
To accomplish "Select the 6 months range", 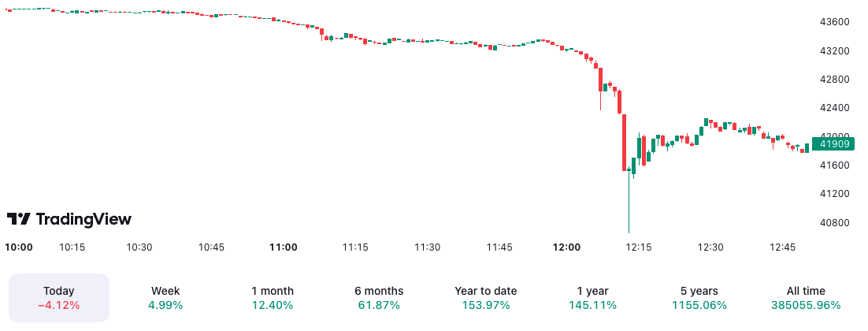I will 379,297.
